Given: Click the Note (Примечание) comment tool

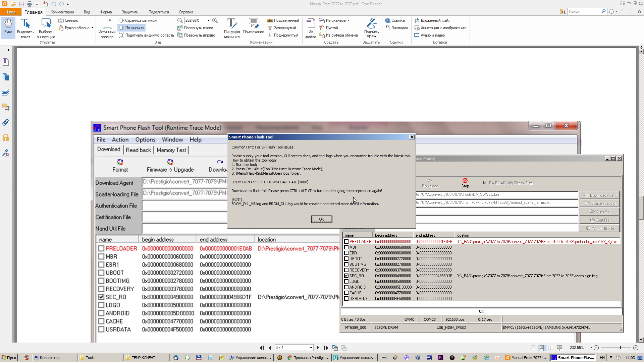Looking at the screenshot, I should click(x=253, y=26).
